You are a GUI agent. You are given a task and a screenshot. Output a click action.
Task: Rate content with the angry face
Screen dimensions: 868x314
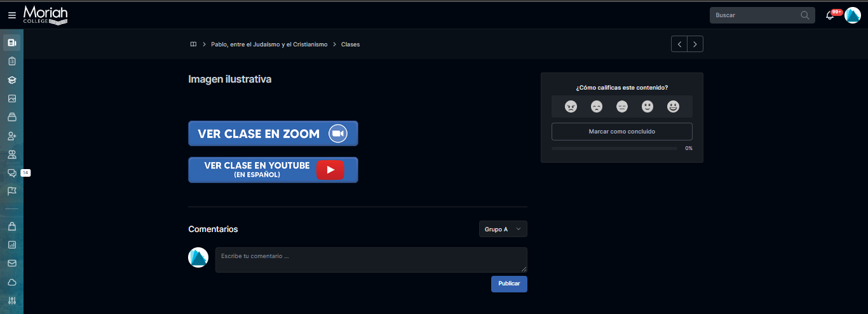coord(571,107)
